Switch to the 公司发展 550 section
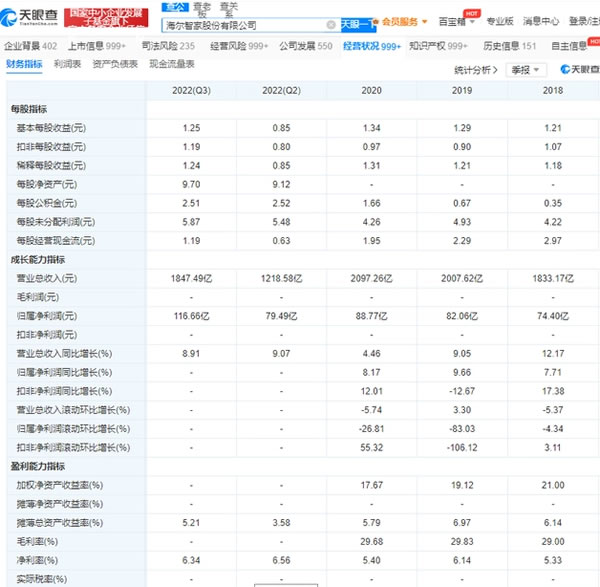Screen dimensions: 600x587 (x=306, y=46)
